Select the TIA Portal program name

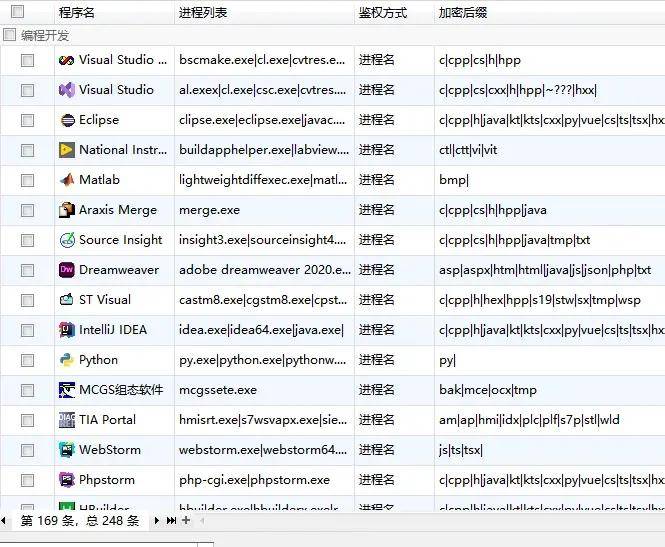[x=107, y=419]
